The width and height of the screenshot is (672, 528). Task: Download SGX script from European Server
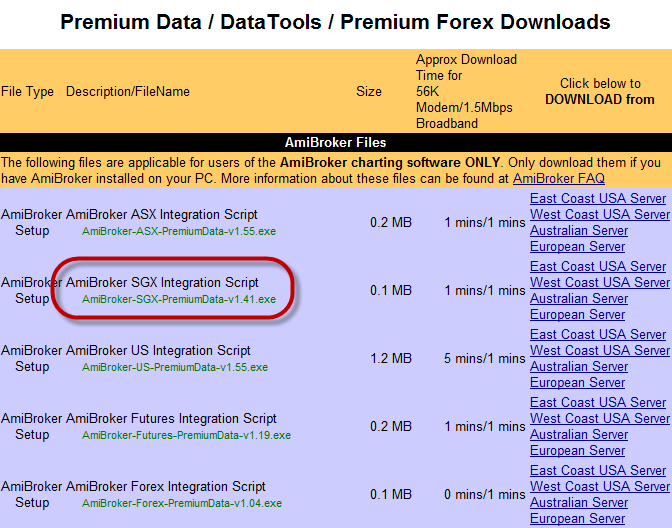(x=577, y=315)
